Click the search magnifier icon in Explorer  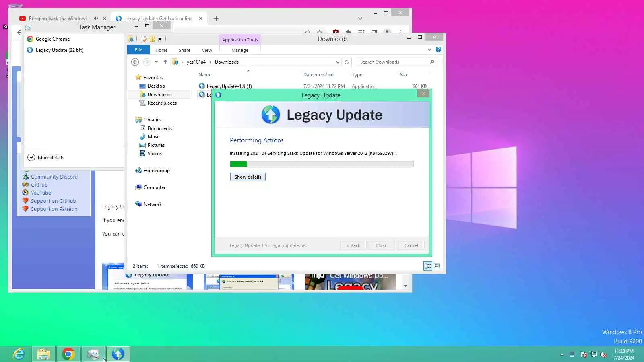click(x=432, y=62)
